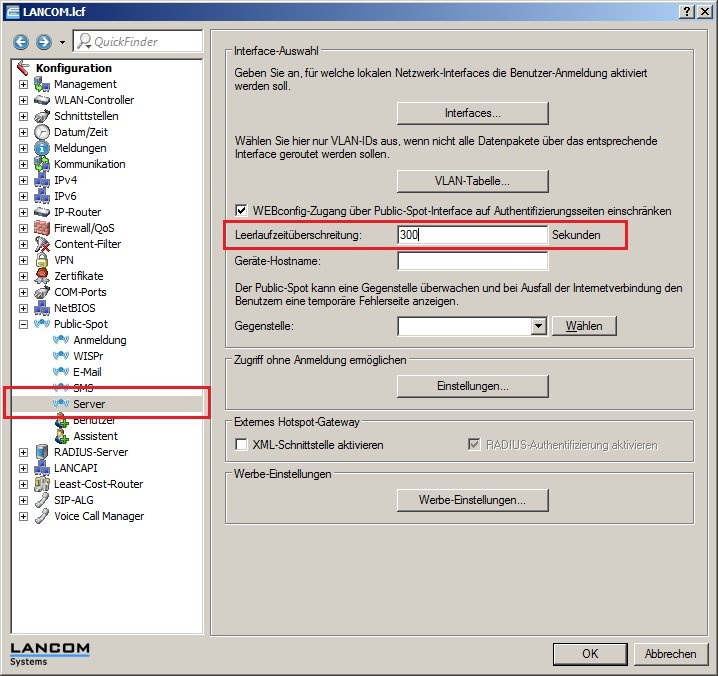718x676 pixels.
Task: Expand the Management tree node
Action: point(23,84)
